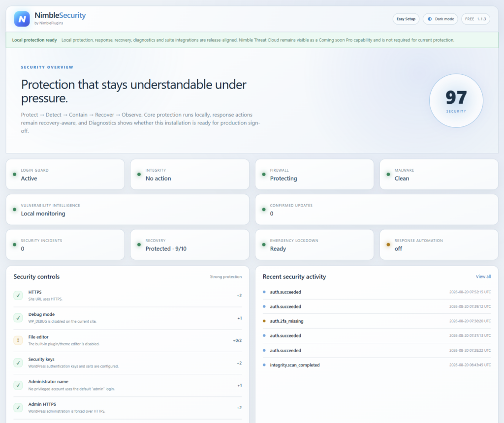This screenshot has width=504, height=423.
Task: Select the Administrator name control title
Action: point(48,382)
